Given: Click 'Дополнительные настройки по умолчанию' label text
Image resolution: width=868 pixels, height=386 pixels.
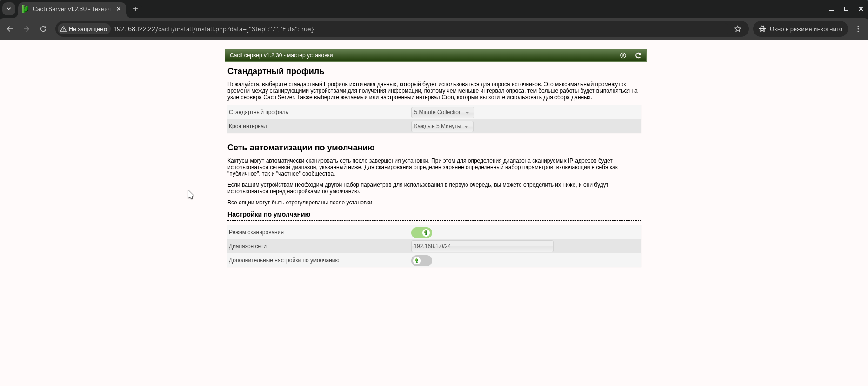Looking at the screenshot, I should tap(284, 260).
